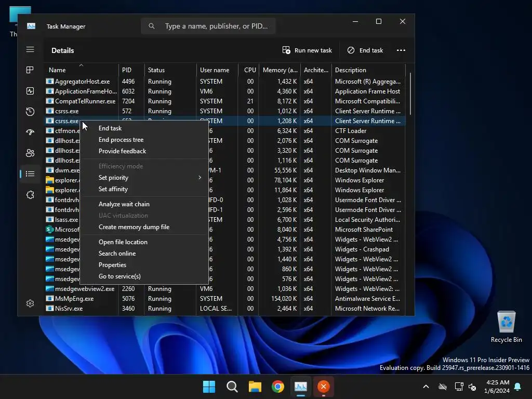Choose Analyze wait chain
Screen dimensions: 532x399
[x=144, y=204]
